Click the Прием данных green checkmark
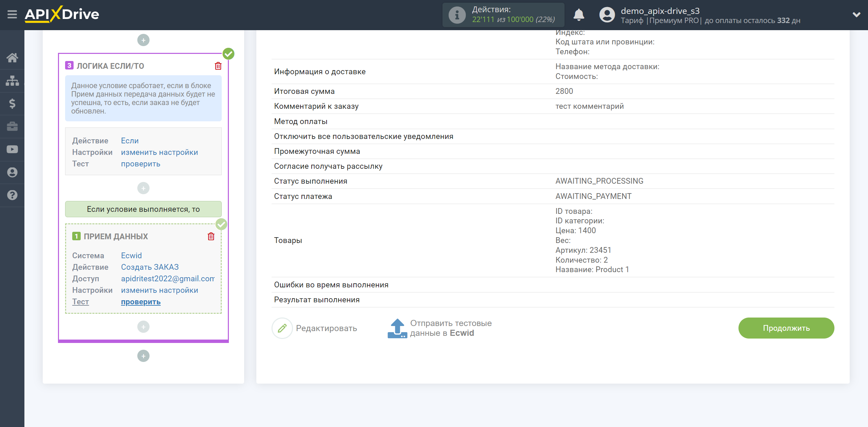The image size is (868, 427). tap(221, 224)
